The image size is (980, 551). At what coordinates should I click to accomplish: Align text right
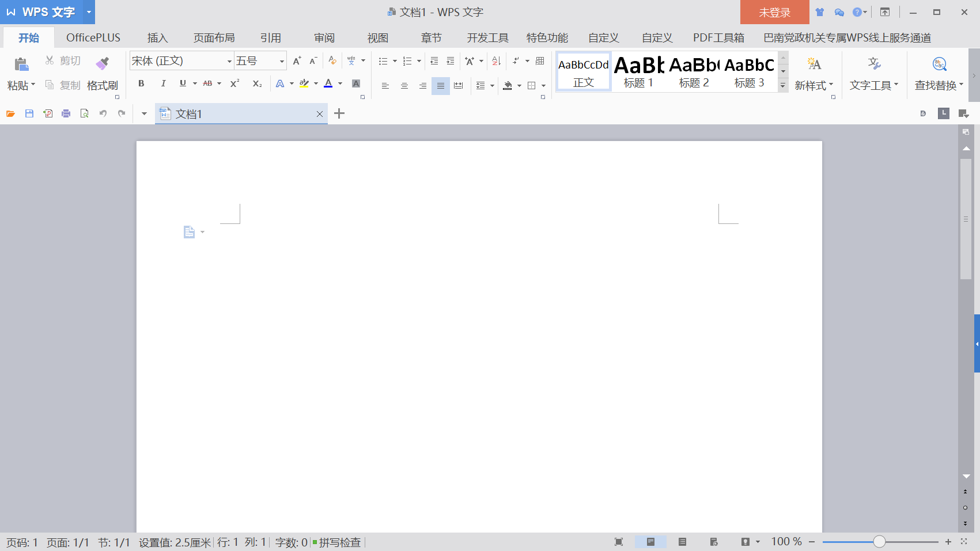point(423,86)
